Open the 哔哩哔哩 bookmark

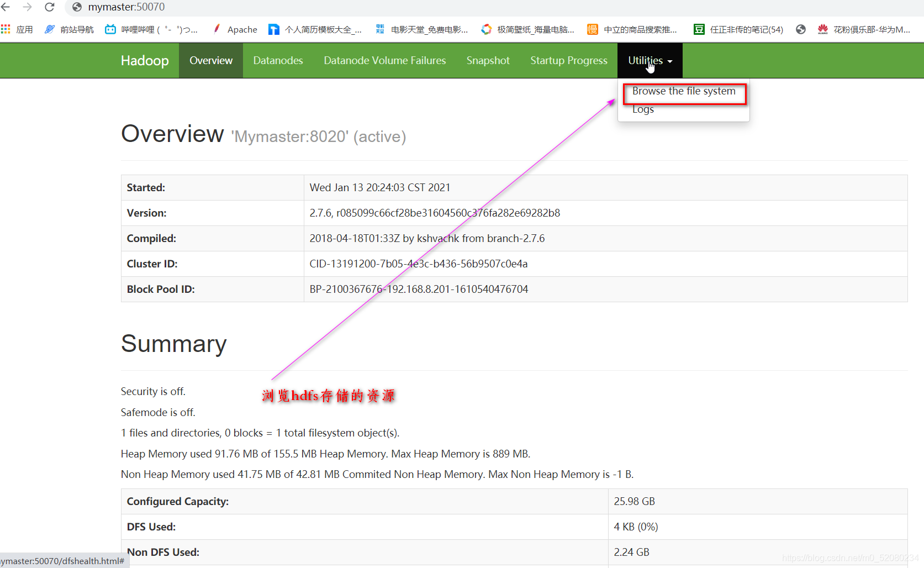pos(151,29)
